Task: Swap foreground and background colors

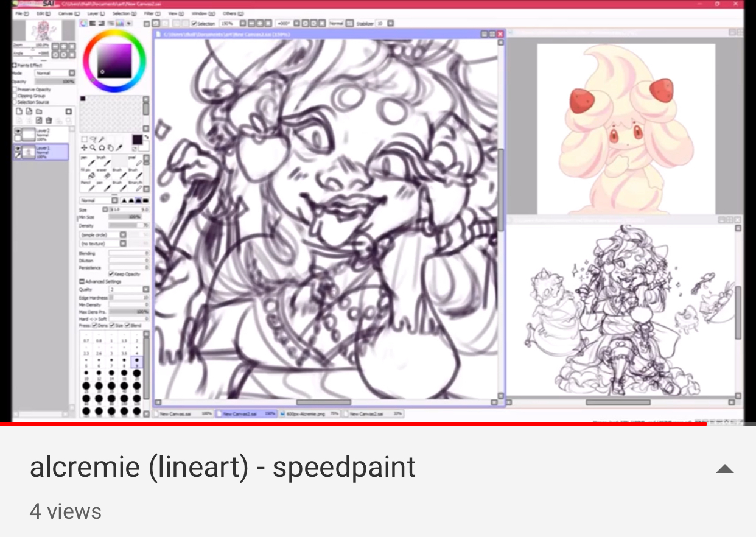Action: click(146, 137)
